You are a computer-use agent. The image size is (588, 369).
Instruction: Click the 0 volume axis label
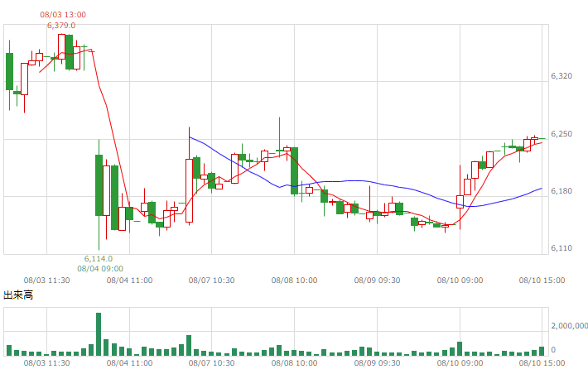click(553, 350)
